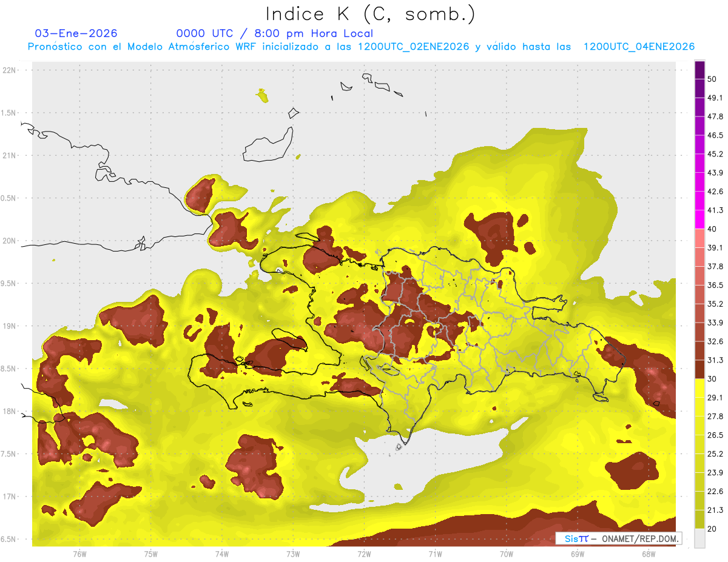Click the title 'Indice K (C, somb.)'

coord(371,14)
